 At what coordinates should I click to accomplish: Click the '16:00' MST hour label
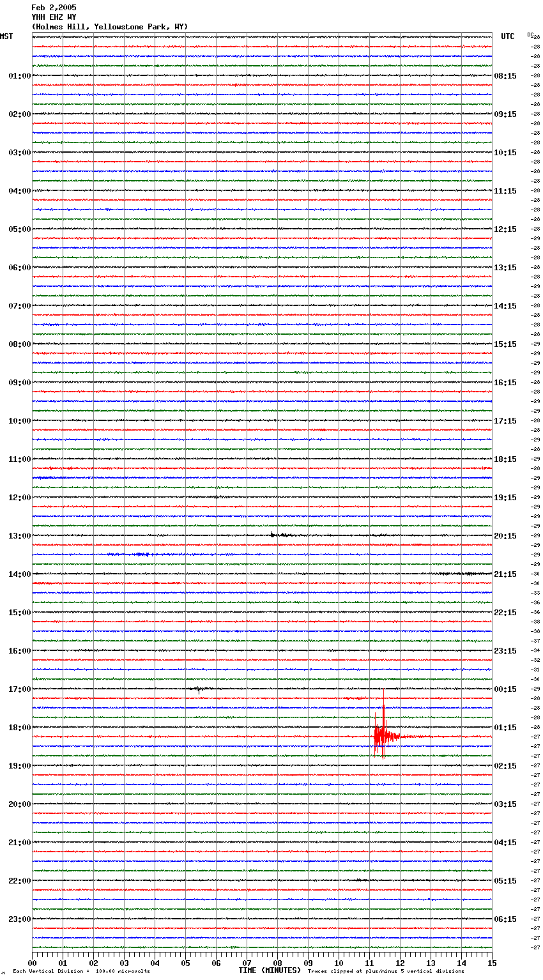(x=20, y=651)
